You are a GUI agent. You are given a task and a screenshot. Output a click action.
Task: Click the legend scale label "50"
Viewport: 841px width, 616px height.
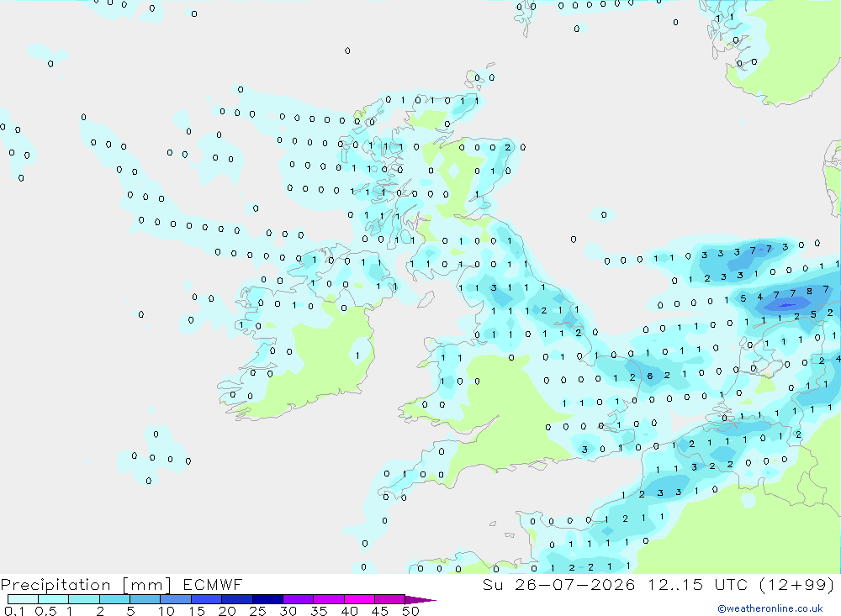[410, 611]
